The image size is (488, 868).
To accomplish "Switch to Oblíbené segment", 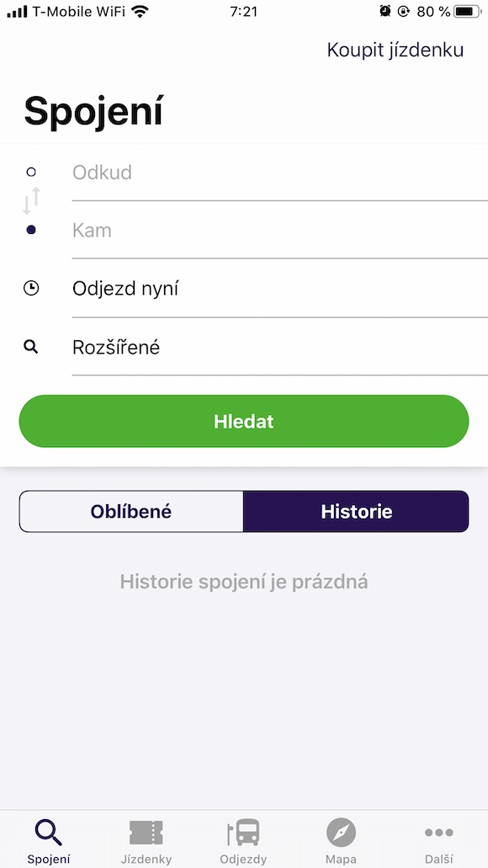I will pyautogui.click(x=131, y=511).
